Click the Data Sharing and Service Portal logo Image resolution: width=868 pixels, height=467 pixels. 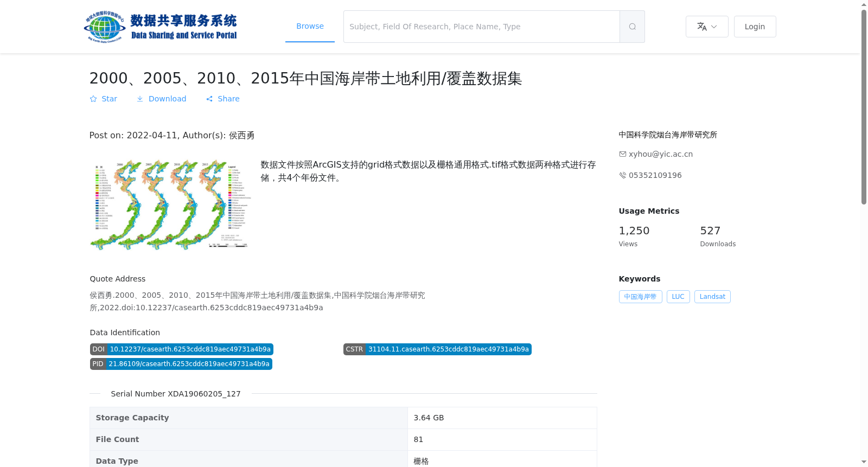pos(161,27)
